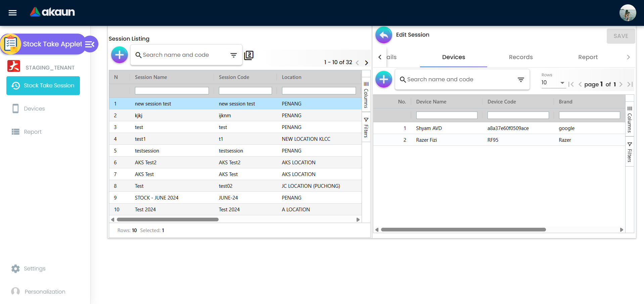Open the hamburger main menu
This screenshot has height=304, width=644.
click(12, 13)
